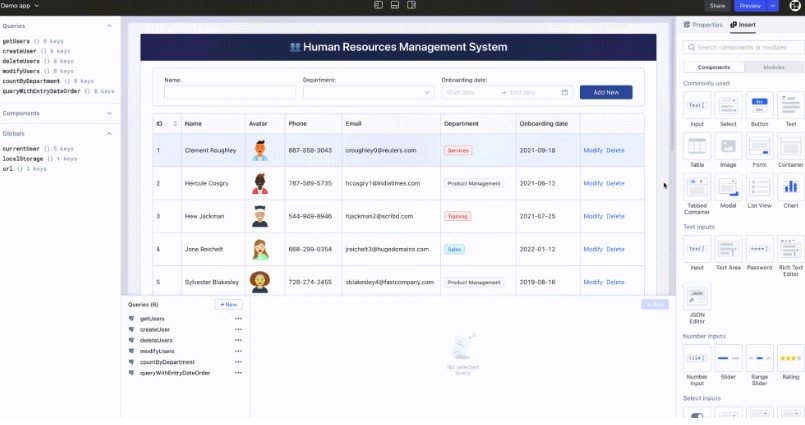
Task: Pick the Table component icon
Action: [697, 146]
